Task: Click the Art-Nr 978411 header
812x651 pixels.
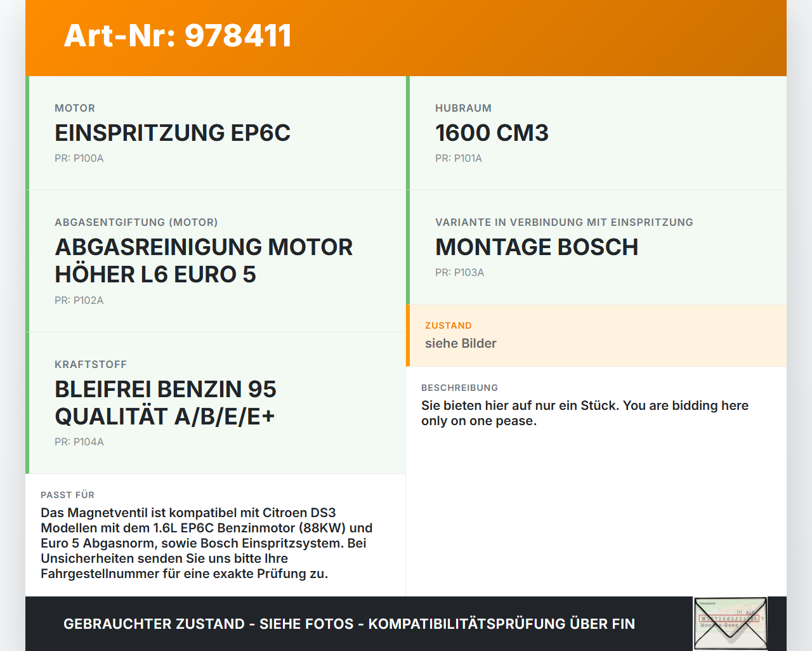Action: coord(177,36)
